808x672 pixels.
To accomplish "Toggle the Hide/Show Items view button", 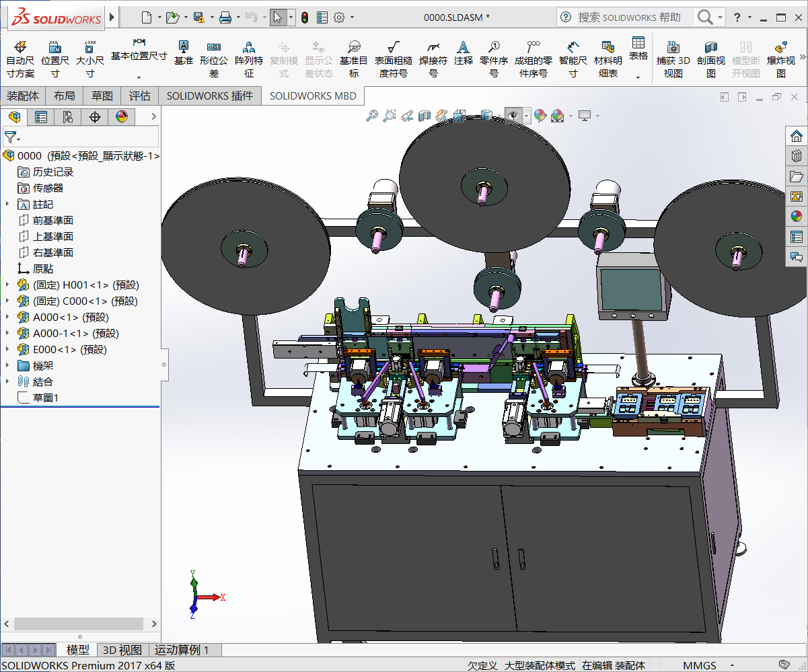I will [x=513, y=116].
